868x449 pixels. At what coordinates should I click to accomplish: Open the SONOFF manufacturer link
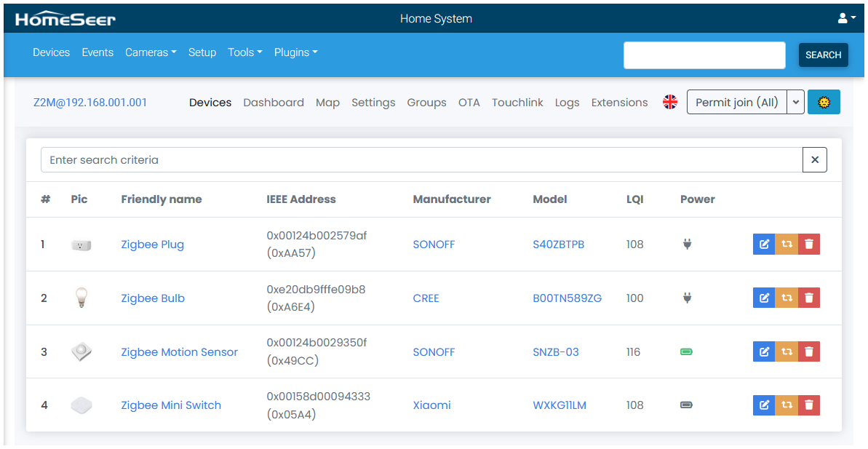coord(434,244)
